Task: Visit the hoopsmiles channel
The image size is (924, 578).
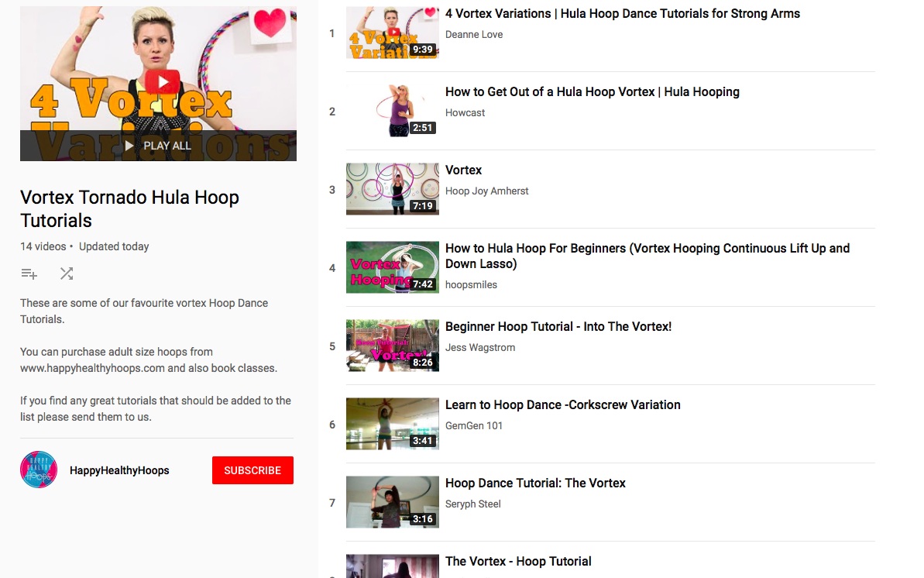Action: (471, 284)
